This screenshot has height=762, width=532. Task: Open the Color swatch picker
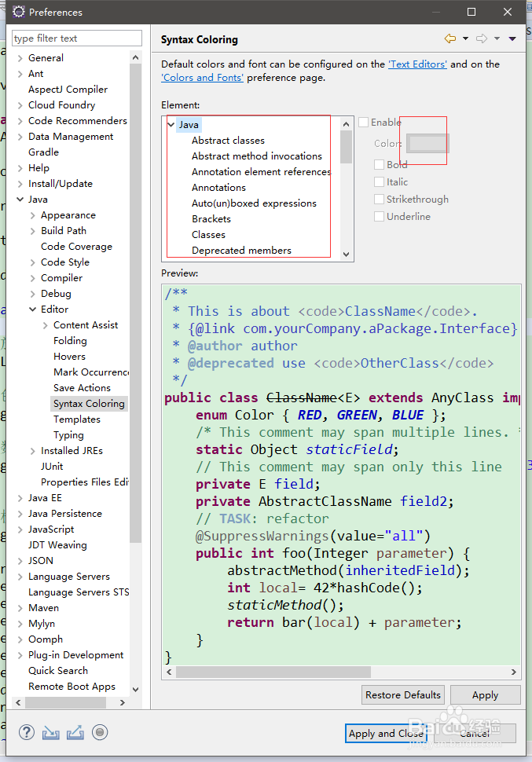coord(427,143)
